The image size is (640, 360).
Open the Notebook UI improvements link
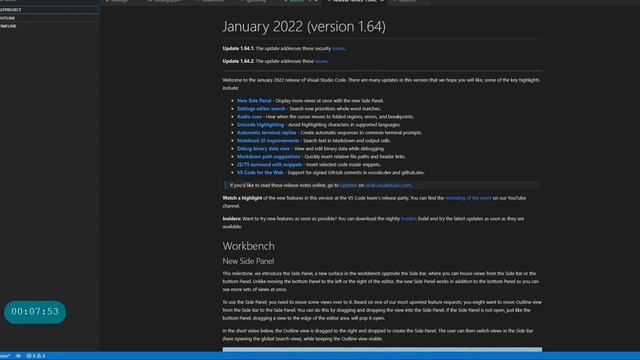point(268,140)
